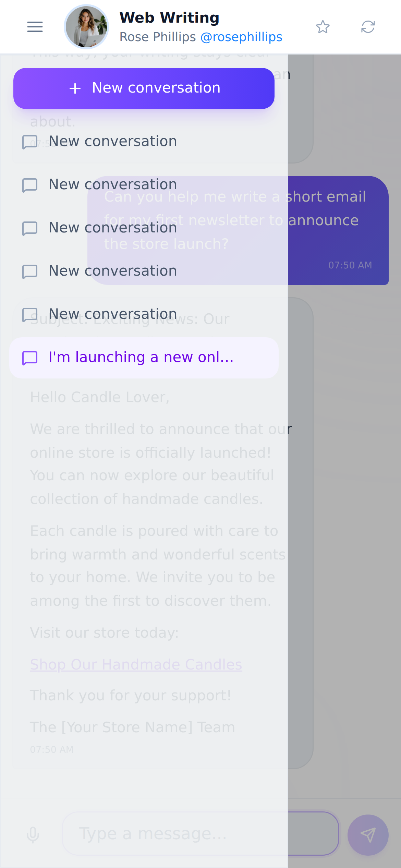Viewport: 401px width, 868px height.
Task: Click the dimmed overlay to close sidebar
Action: [x=344, y=514]
